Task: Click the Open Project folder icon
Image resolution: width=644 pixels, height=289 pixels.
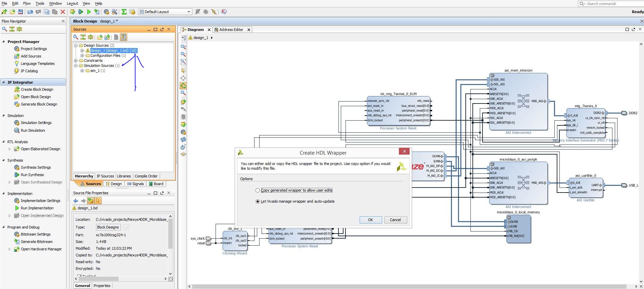Action: tap(12, 12)
